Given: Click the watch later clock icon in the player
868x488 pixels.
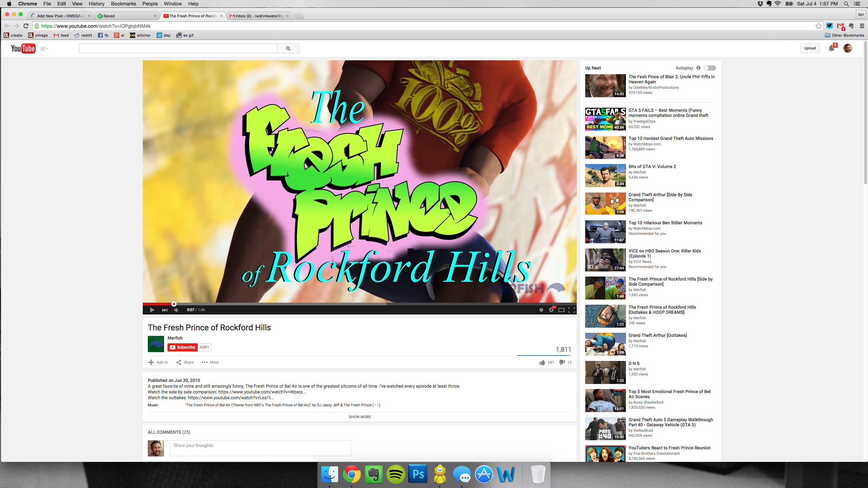Looking at the screenshot, I should [541, 310].
